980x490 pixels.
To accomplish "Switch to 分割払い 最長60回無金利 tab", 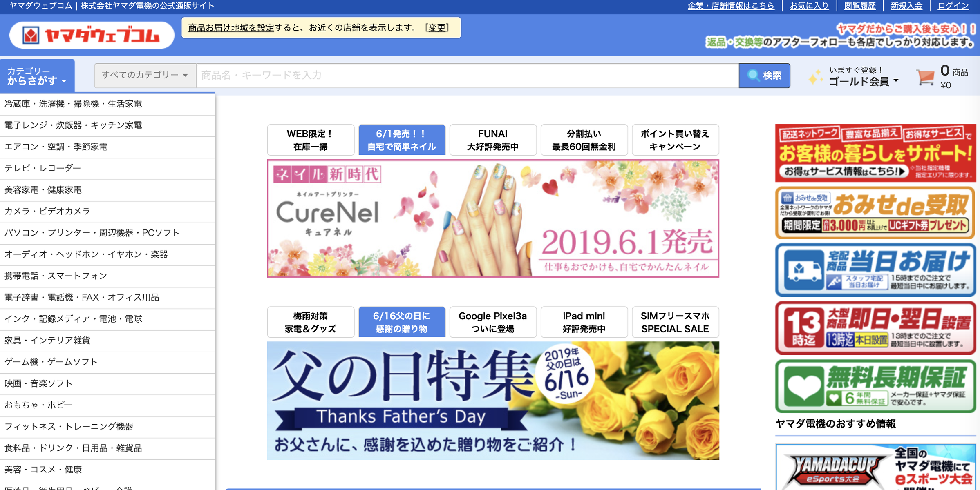I will pyautogui.click(x=584, y=140).
